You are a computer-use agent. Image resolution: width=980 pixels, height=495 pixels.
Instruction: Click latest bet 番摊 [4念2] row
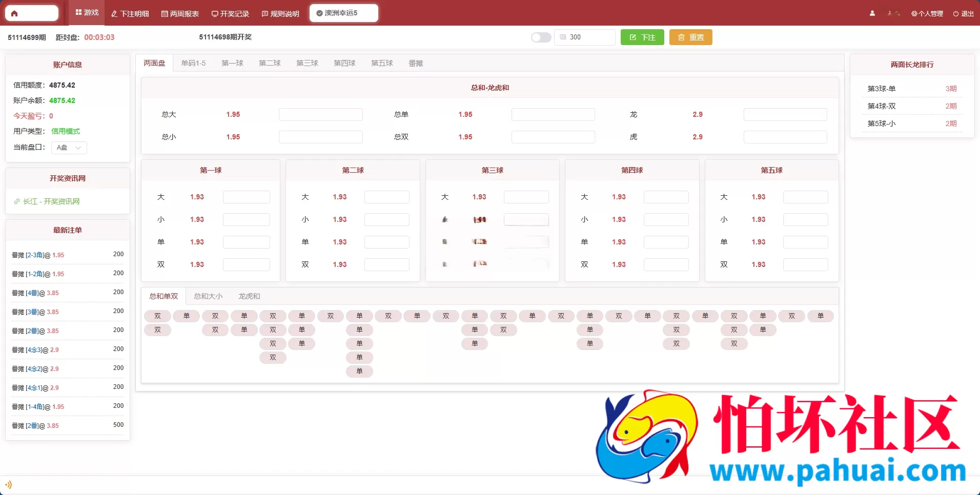68,368
